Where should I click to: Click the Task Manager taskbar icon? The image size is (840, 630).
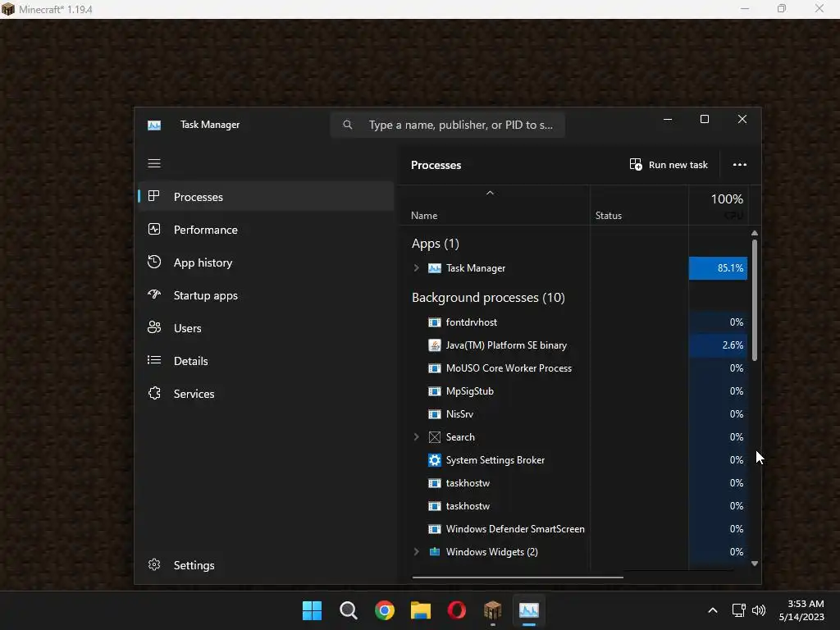point(529,610)
